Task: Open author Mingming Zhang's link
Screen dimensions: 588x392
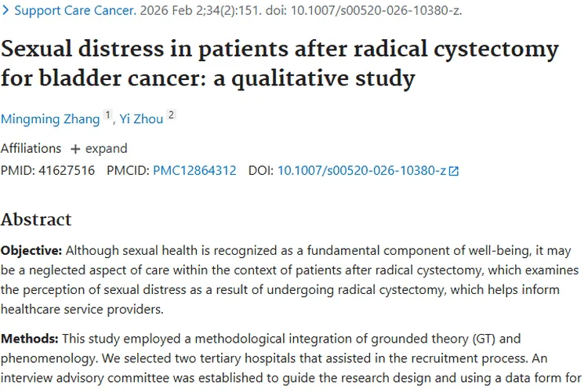Action: 50,119
